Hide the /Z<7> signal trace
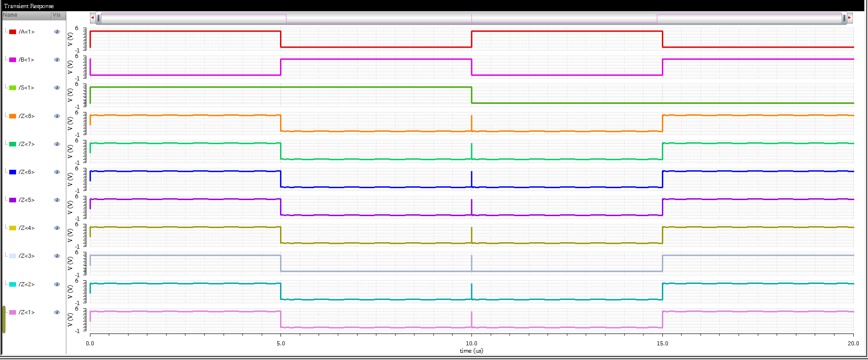Screen dimensions: 868x360 (x=57, y=144)
